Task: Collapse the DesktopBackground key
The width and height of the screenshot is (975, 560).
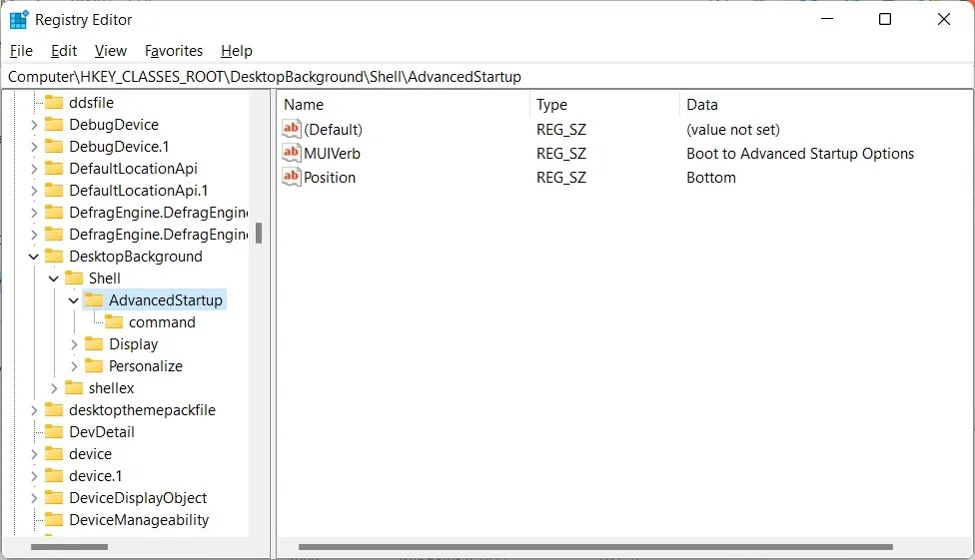Action: 34,257
